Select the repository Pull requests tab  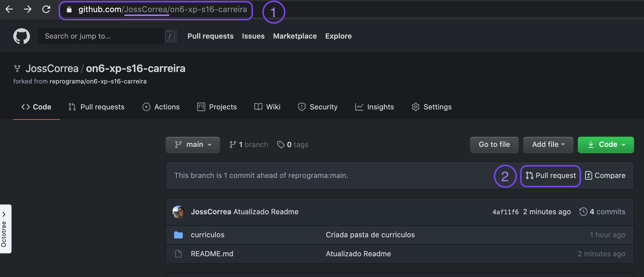click(97, 107)
